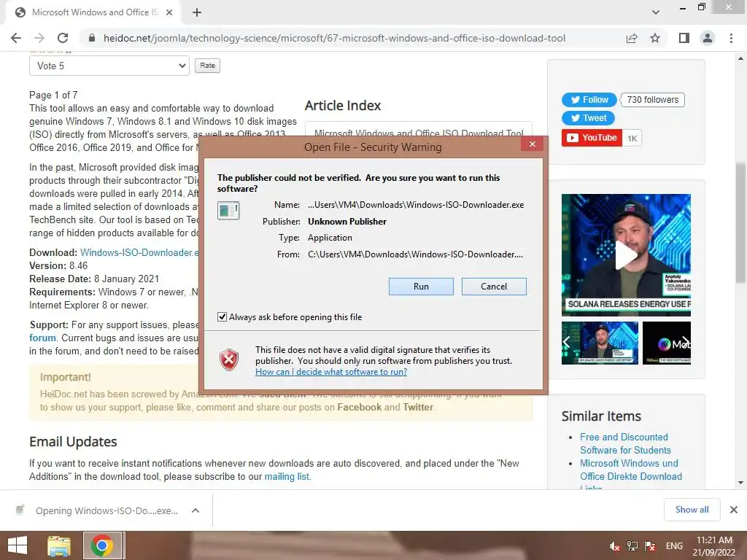Click the ENG language indicator
This screenshot has height=560, width=747.
click(674, 546)
